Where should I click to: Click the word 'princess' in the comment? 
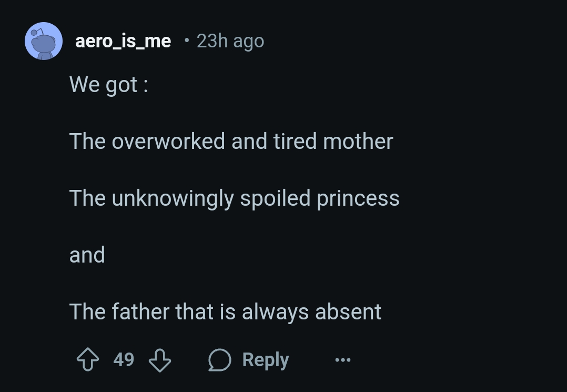click(358, 198)
